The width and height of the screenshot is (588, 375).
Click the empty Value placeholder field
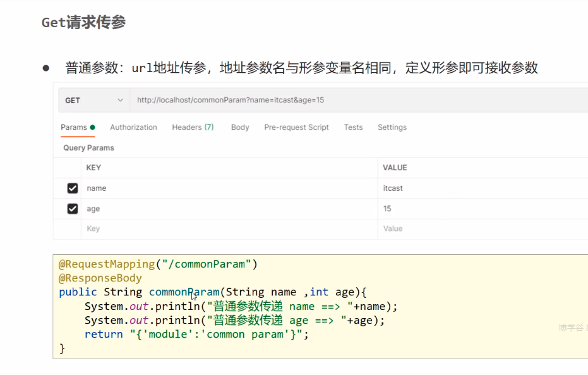tap(480, 229)
